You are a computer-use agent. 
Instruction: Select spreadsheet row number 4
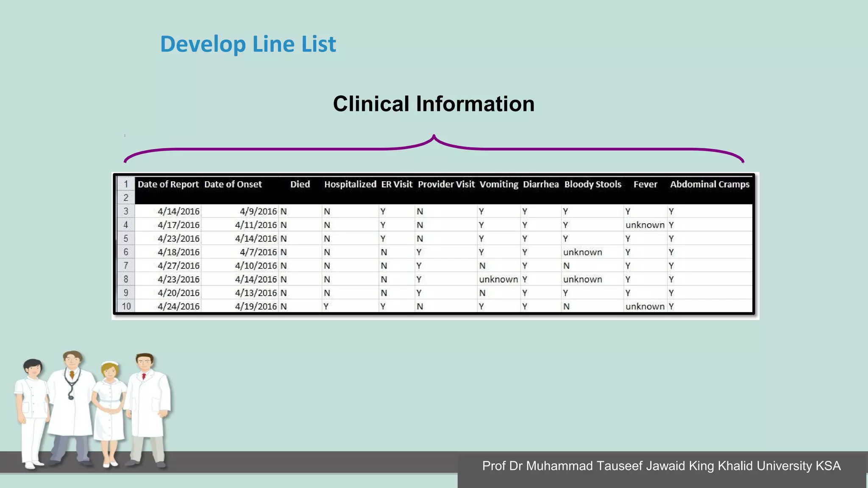click(126, 225)
